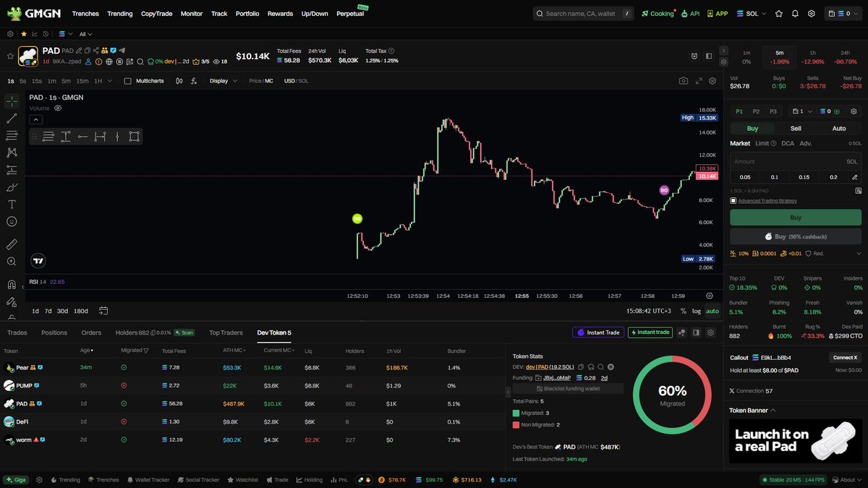Screen dimensions: 868x488
Task: Select the Sell tab
Action: (x=796, y=128)
